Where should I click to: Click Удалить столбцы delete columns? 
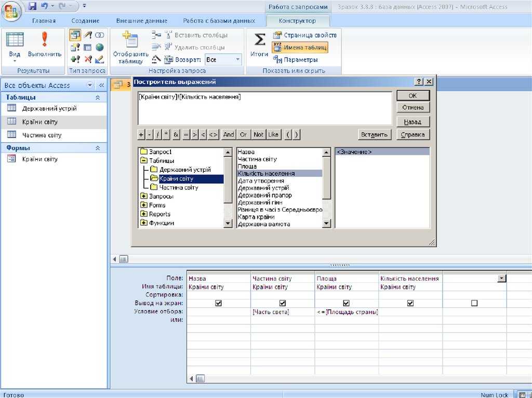click(x=194, y=47)
